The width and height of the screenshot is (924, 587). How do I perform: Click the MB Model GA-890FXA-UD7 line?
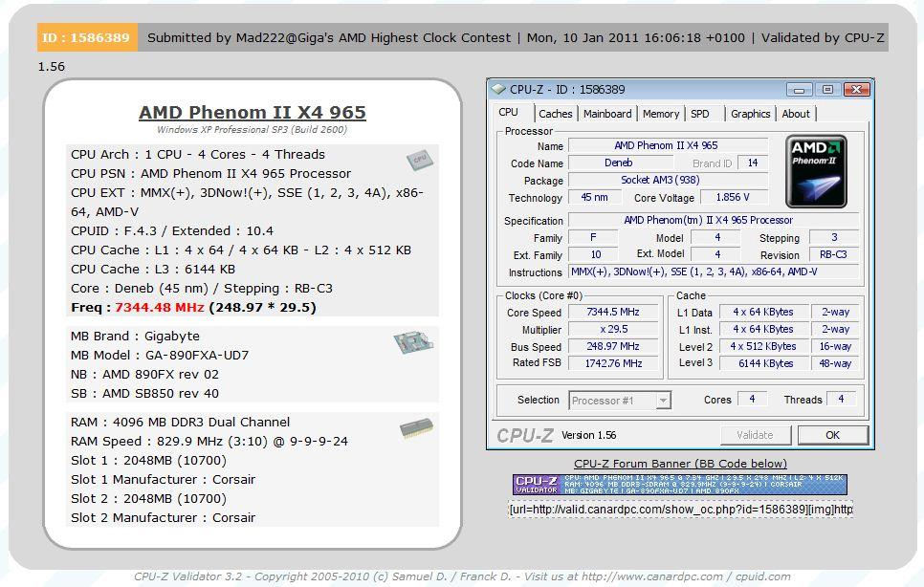[160, 355]
